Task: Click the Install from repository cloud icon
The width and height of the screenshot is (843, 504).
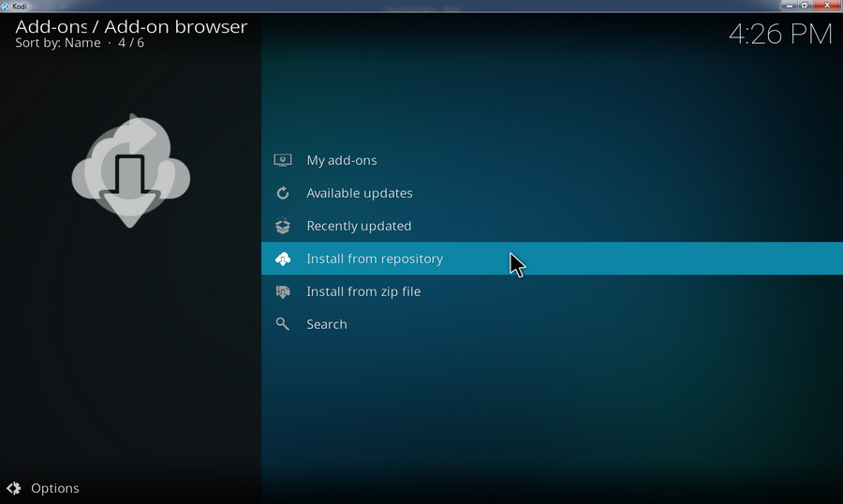Action: click(283, 259)
